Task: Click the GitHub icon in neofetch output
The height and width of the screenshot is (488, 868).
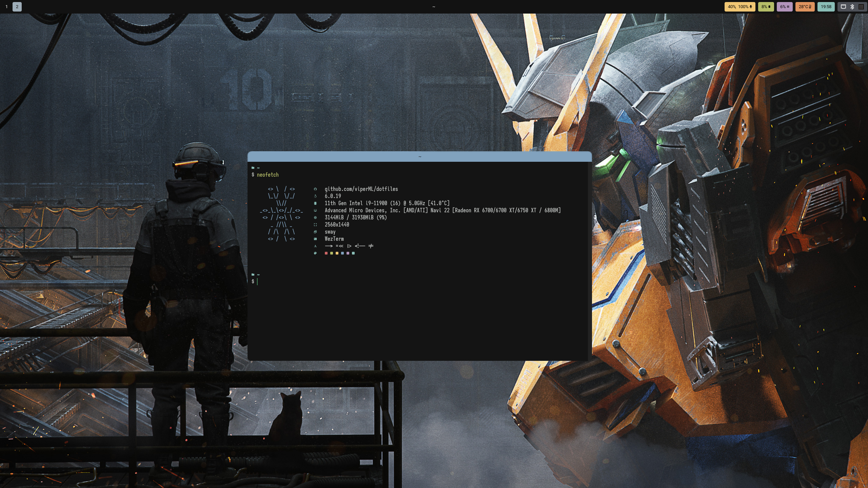Action: pos(315,189)
